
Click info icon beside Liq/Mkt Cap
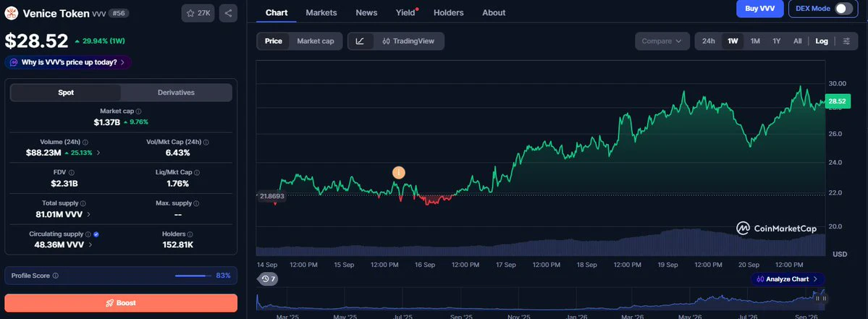pyautogui.click(x=198, y=172)
